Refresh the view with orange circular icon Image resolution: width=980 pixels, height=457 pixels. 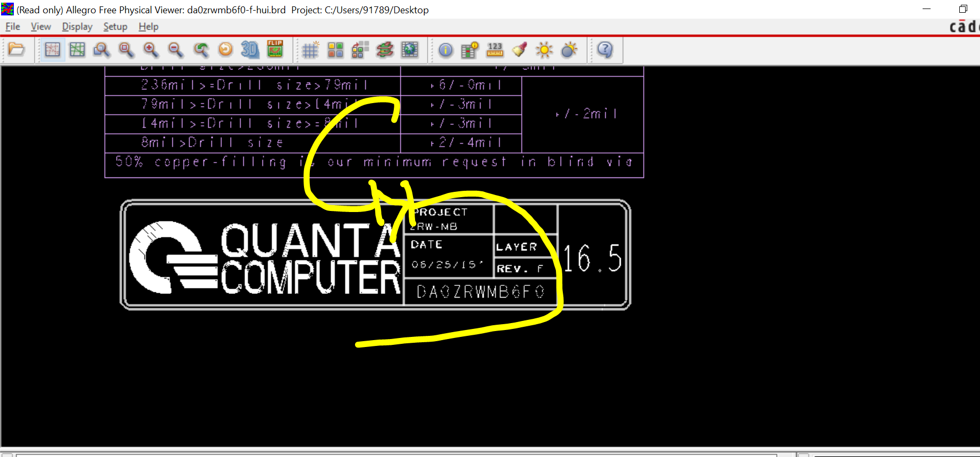pyautogui.click(x=225, y=50)
